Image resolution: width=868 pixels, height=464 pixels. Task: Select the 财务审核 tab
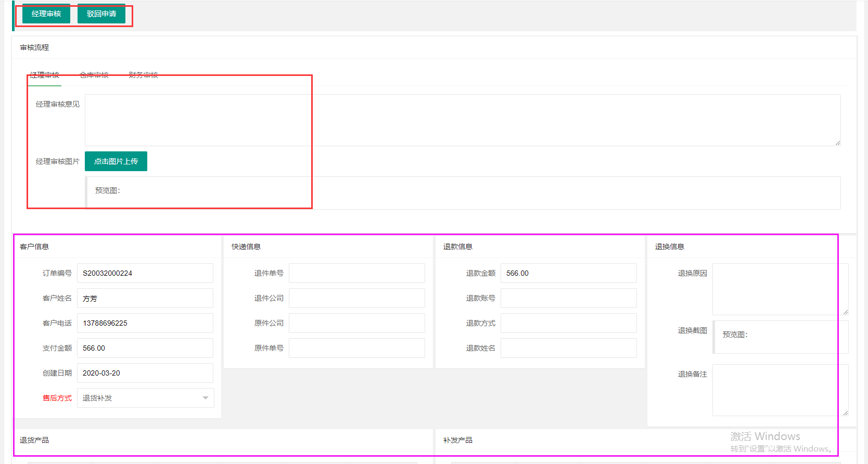pos(144,75)
